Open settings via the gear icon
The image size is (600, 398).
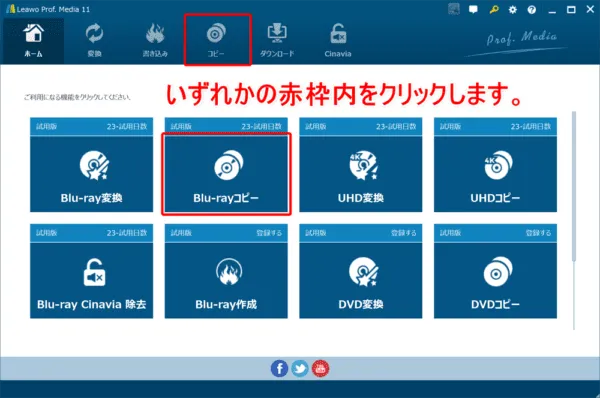[513, 10]
